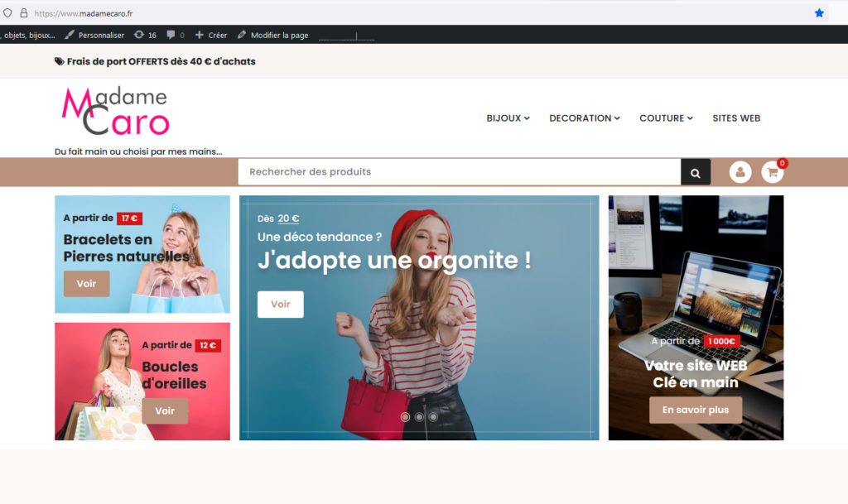Click the J'adopte une orgonite ! headline
This screenshot has height=504, width=848.
pos(395,261)
